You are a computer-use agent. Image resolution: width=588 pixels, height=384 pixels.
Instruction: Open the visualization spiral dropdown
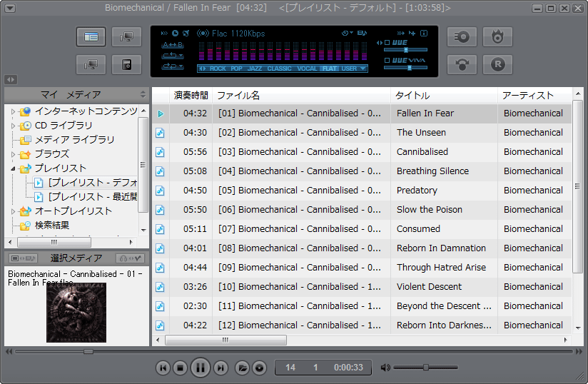pos(348,34)
